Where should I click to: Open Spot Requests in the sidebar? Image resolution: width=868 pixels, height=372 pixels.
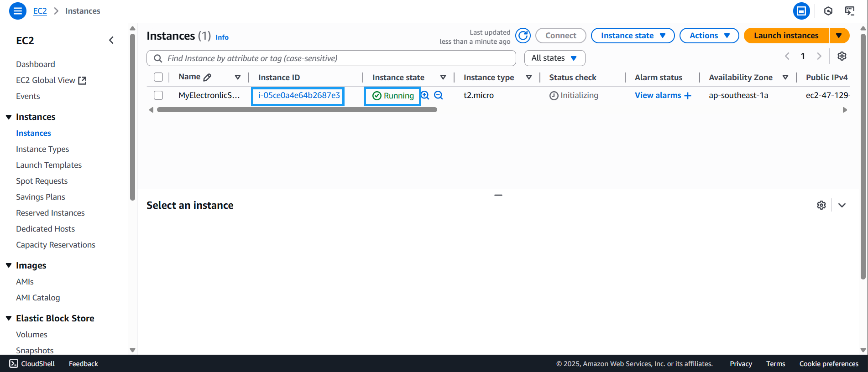coord(42,181)
